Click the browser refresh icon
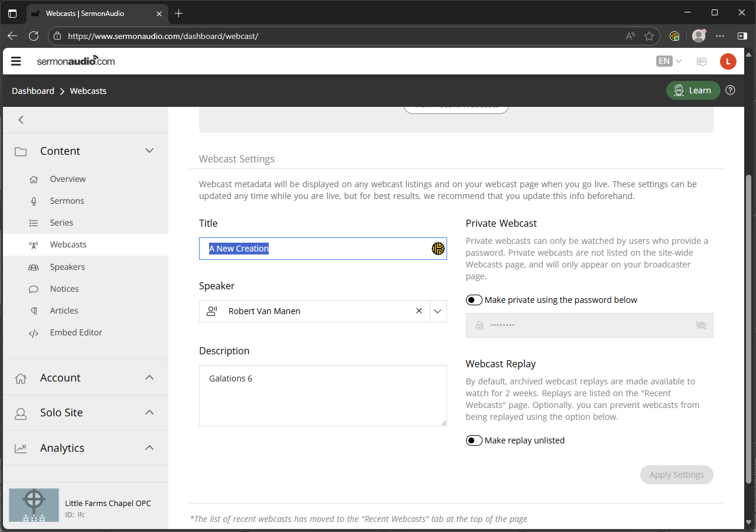 [34, 36]
